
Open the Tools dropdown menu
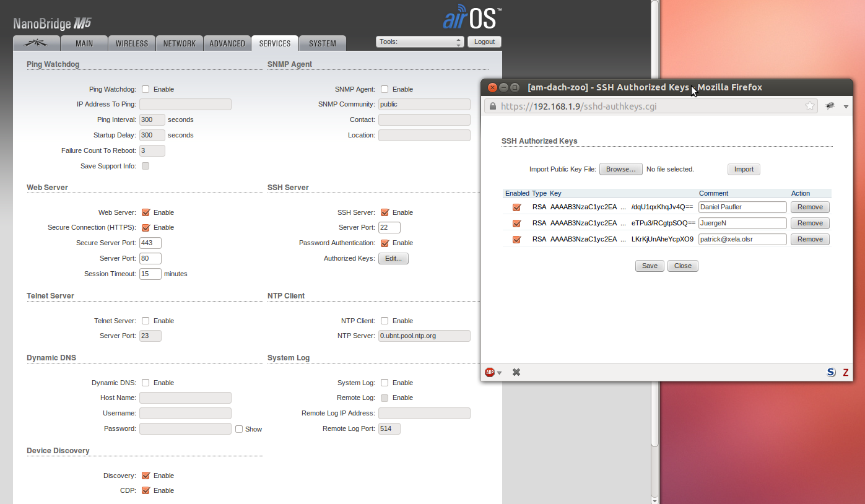click(419, 41)
